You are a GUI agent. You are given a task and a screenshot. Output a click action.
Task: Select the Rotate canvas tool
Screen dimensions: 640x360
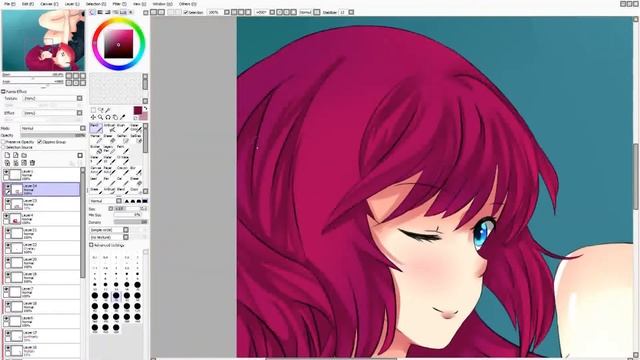(108, 117)
